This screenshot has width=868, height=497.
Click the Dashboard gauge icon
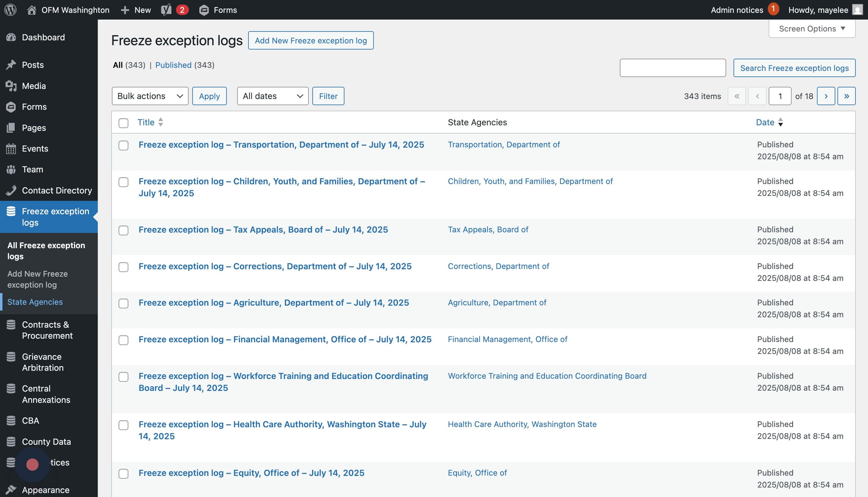[x=11, y=37]
